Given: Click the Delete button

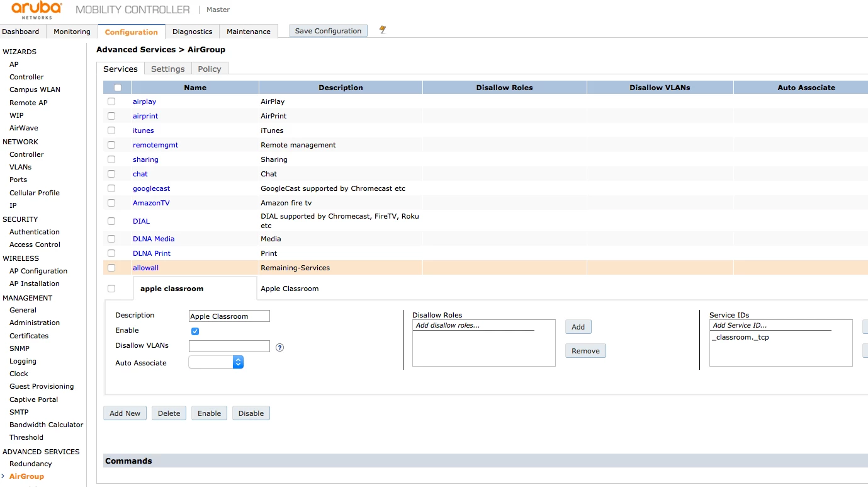Looking at the screenshot, I should (x=169, y=413).
